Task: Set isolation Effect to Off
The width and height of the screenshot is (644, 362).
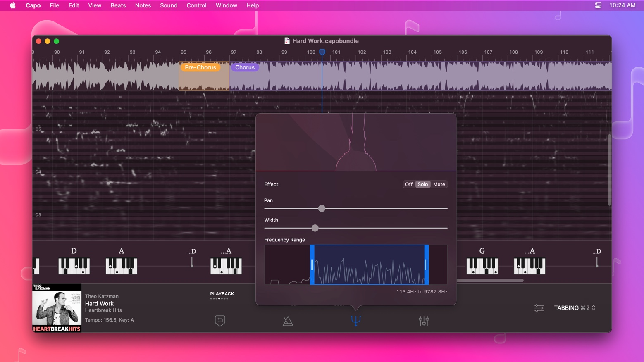Action: pos(408,184)
